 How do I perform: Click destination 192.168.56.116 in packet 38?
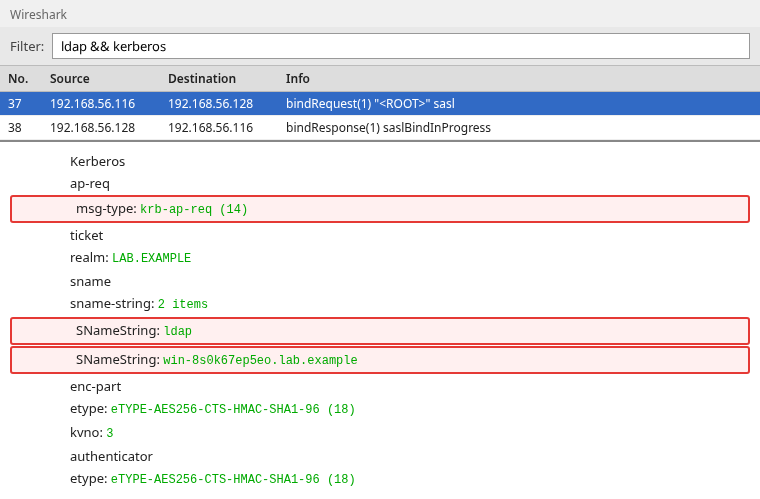click(x=210, y=128)
